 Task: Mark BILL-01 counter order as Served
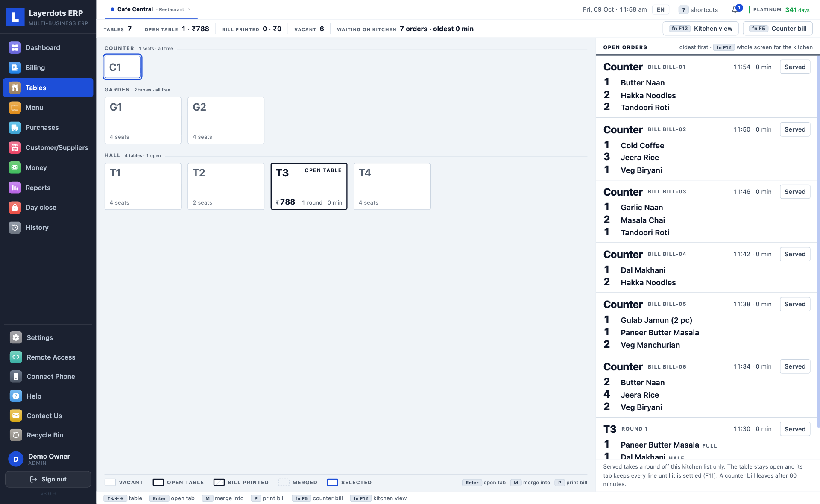pos(795,67)
